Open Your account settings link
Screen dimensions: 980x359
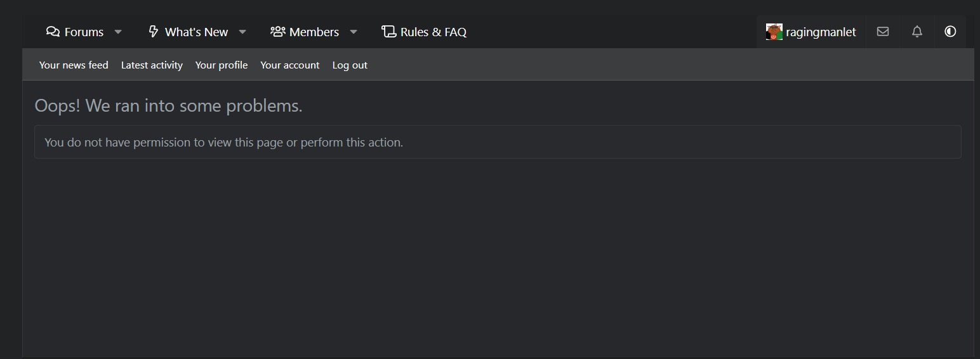click(290, 65)
